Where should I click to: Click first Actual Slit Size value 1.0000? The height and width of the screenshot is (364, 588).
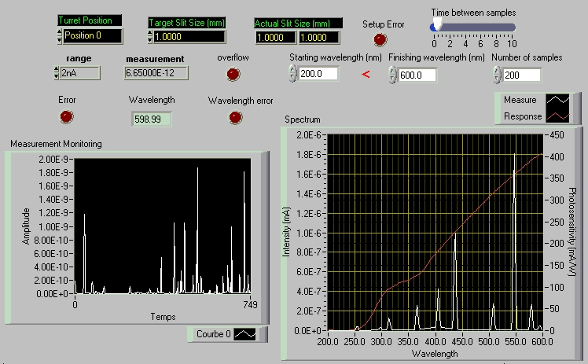pyautogui.click(x=275, y=38)
